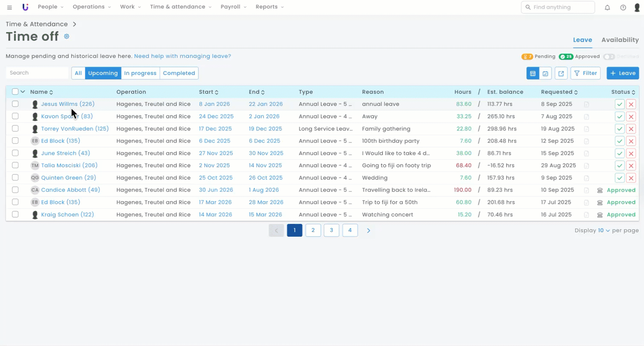The height and width of the screenshot is (346, 644).
Task: Click the leave Search input field
Action: click(x=37, y=73)
